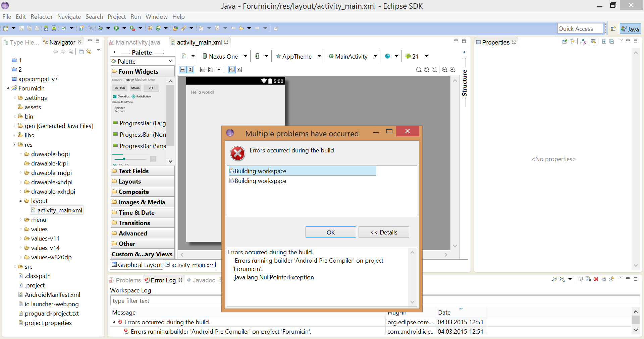
Task: Click red Delete Log icon in Error Log
Action: [596, 279]
